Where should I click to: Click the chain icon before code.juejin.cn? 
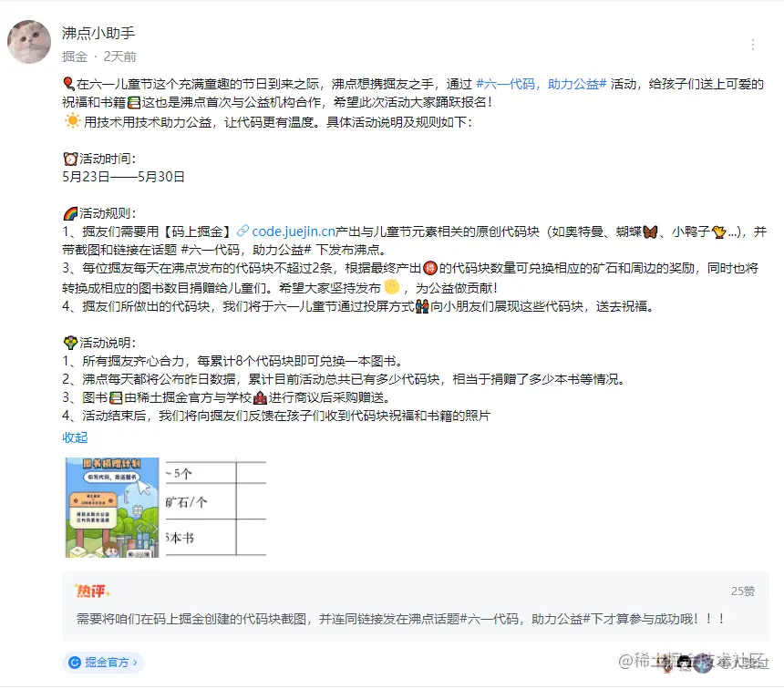point(243,231)
